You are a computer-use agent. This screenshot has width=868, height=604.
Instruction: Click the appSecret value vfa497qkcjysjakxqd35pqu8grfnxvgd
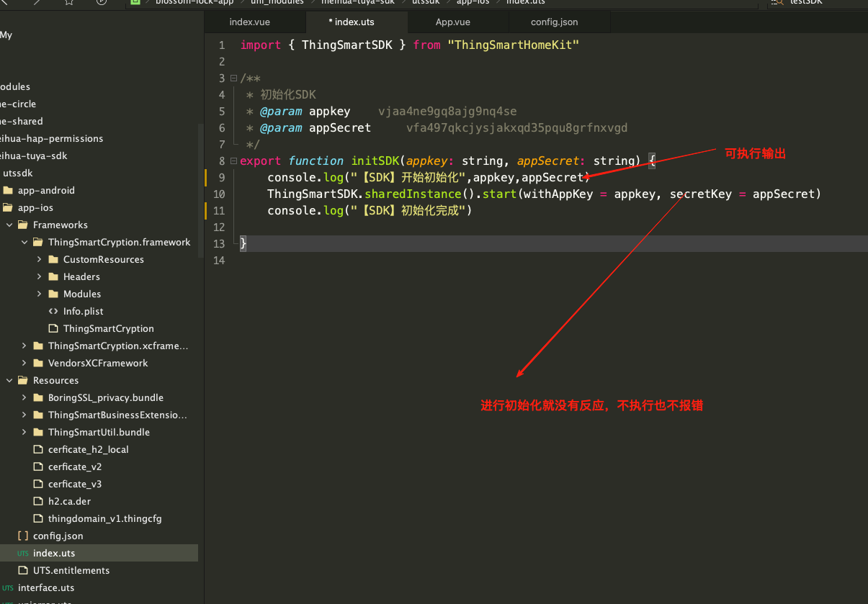(516, 128)
